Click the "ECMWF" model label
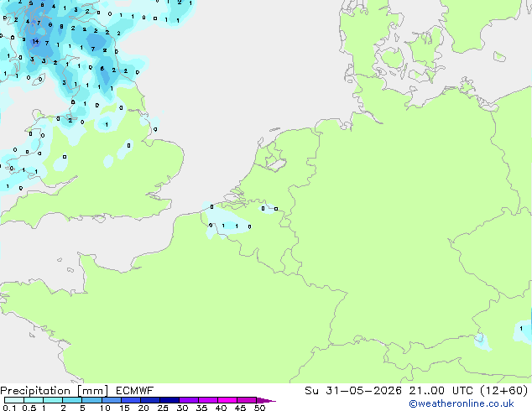532x411 pixels. coord(135,391)
